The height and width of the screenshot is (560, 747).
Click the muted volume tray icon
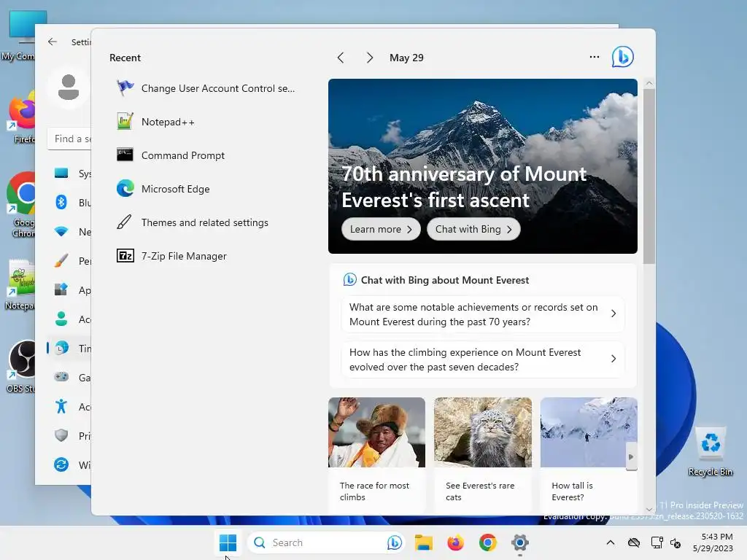[x=675, y=542]
